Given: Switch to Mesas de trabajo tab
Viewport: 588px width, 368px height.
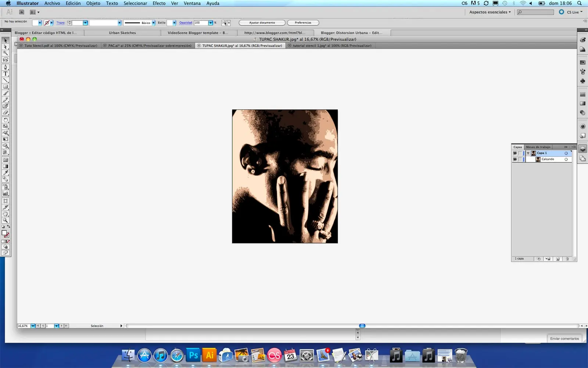Looking at the screenshot, I should pyautogui.click(x=538, y=147).
